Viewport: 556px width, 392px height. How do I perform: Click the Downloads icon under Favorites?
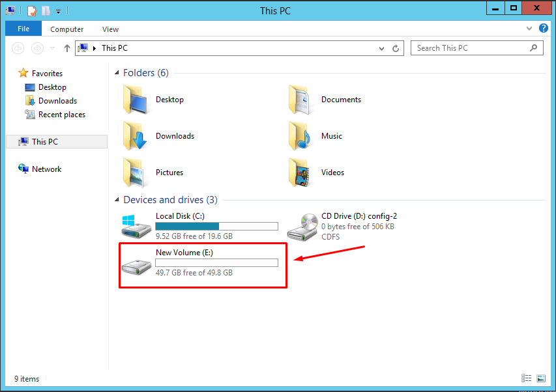pyautogui.click(x=30, y=100)
